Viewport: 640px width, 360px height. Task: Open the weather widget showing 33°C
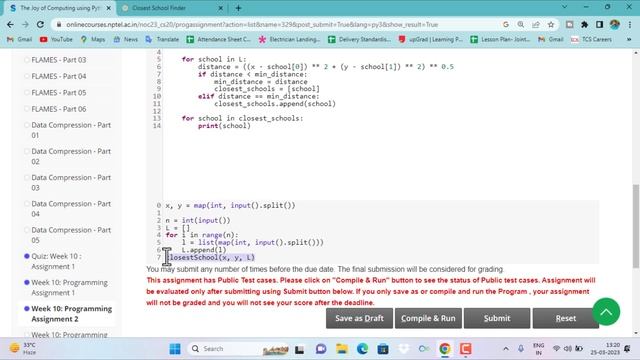(x=23, y=349)
